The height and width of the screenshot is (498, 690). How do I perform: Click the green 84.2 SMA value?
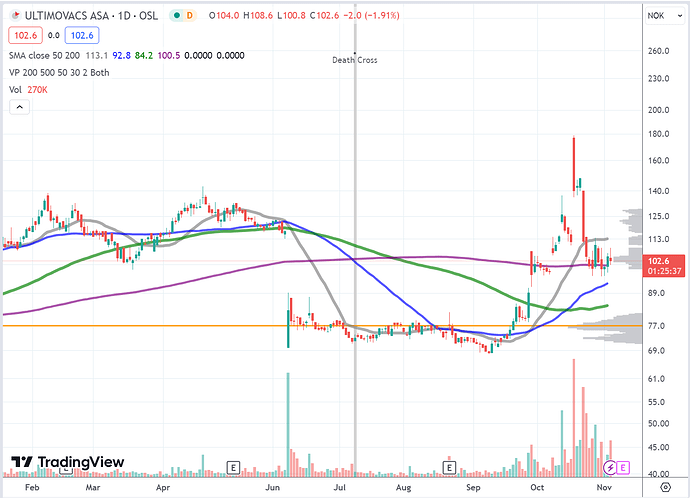144,55
